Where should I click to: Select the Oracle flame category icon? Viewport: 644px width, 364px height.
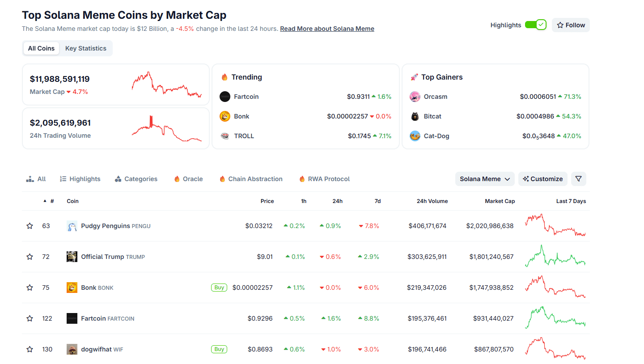pyautogui.click(x=177, y=179)
